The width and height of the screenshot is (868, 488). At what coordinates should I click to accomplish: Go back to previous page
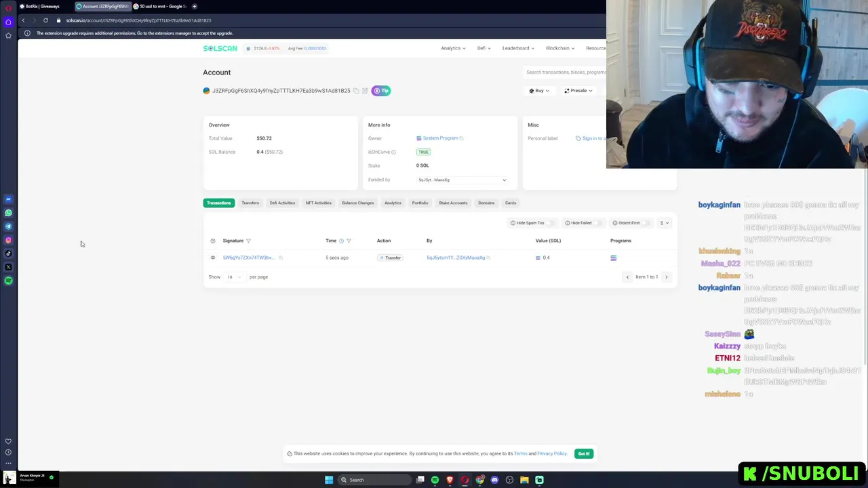point(23,20)
